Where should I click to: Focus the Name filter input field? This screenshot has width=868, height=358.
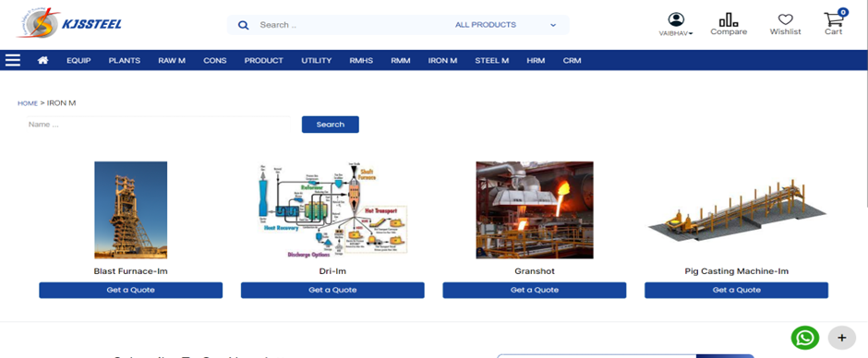point(157,125)
